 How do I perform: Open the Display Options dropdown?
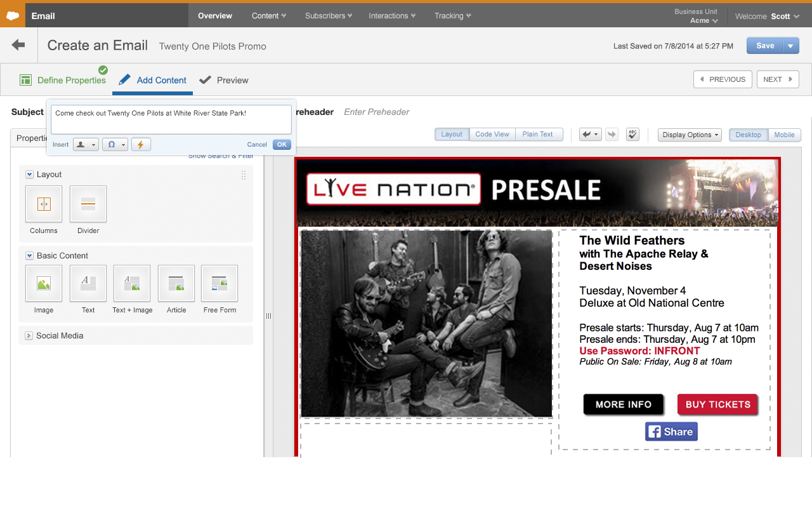point(690,135)
